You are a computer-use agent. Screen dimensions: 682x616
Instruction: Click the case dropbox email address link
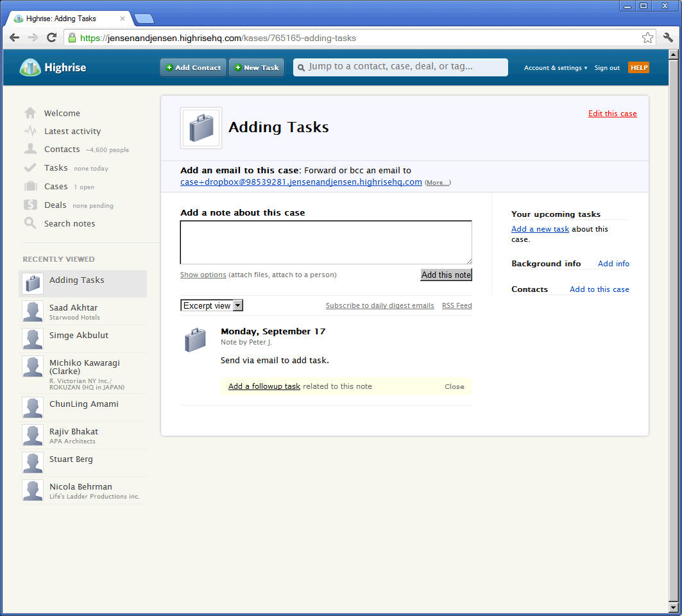pyautogui.click(x=301, y=182)
